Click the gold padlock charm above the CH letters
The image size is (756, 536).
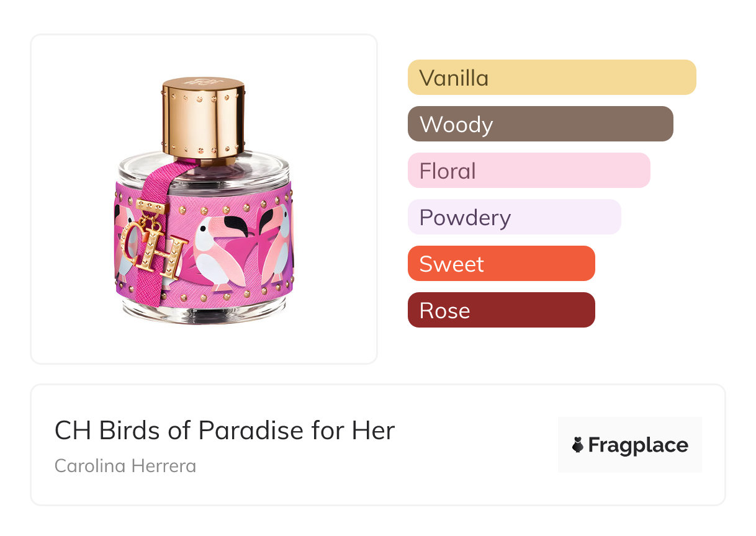149,225
